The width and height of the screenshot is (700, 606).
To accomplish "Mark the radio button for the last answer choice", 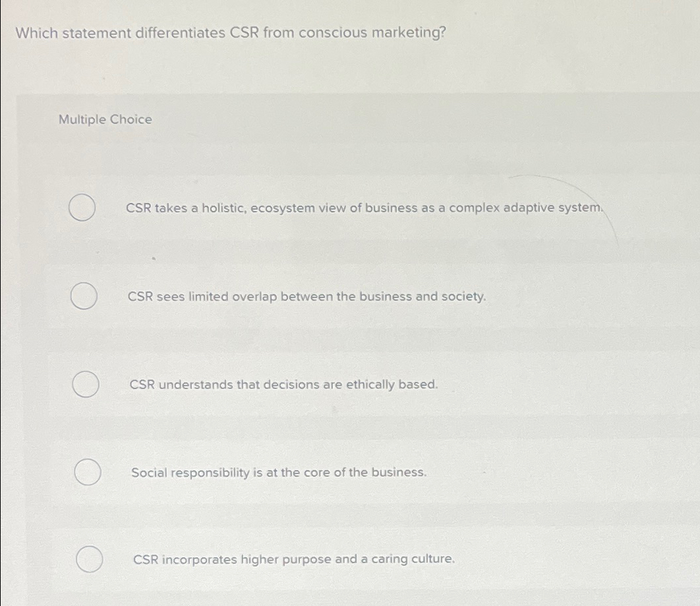I will 88,559.
